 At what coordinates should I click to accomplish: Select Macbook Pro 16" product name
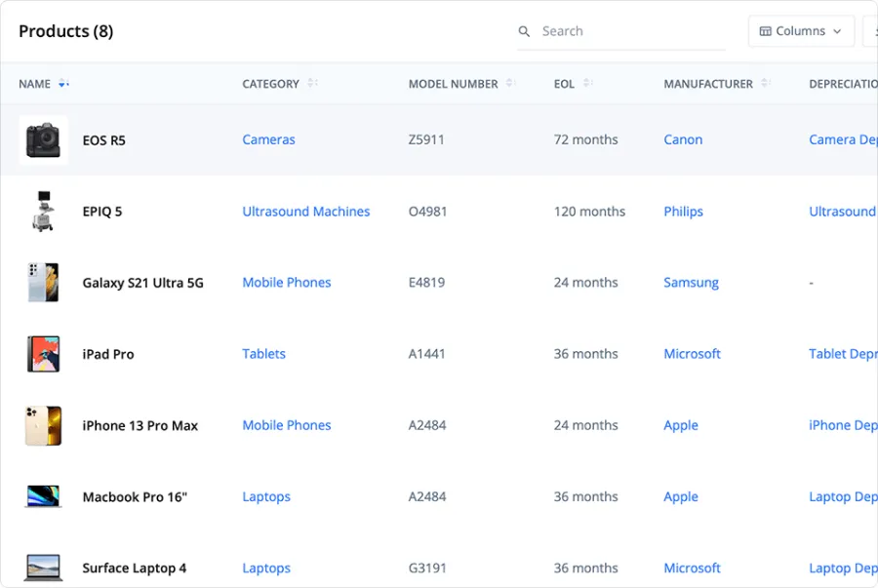pyautogui.click(x=135, y=496)
